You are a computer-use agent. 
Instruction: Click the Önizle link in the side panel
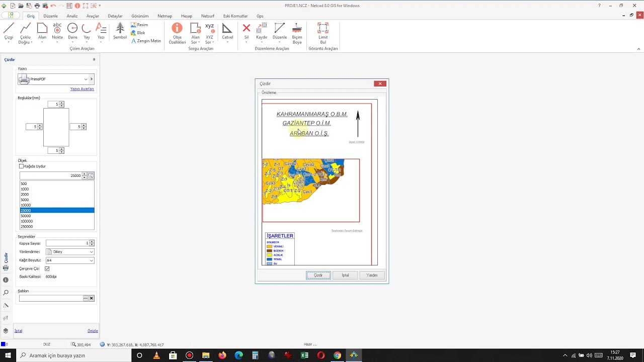[93, 331]
